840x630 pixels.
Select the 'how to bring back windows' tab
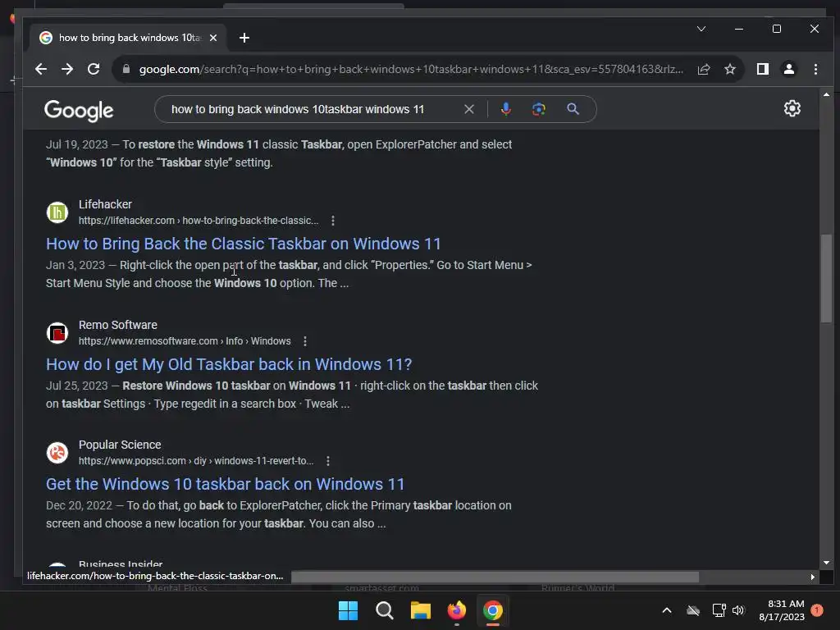point(129,38)
